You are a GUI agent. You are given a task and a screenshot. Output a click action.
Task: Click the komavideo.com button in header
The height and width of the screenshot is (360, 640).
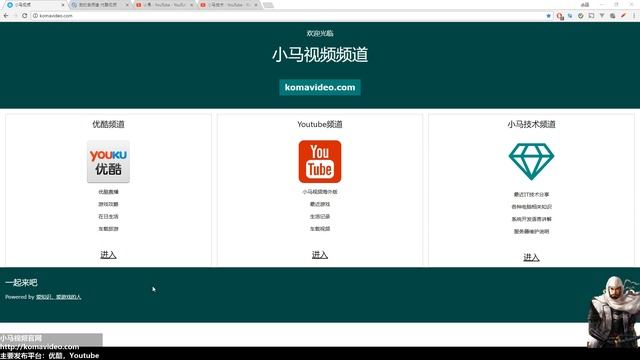coord(320,87)
